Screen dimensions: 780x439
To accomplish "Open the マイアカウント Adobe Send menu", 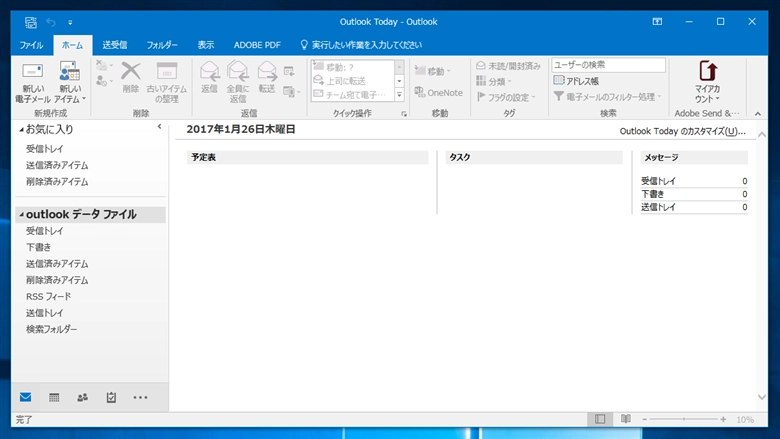I will point(707,82).
